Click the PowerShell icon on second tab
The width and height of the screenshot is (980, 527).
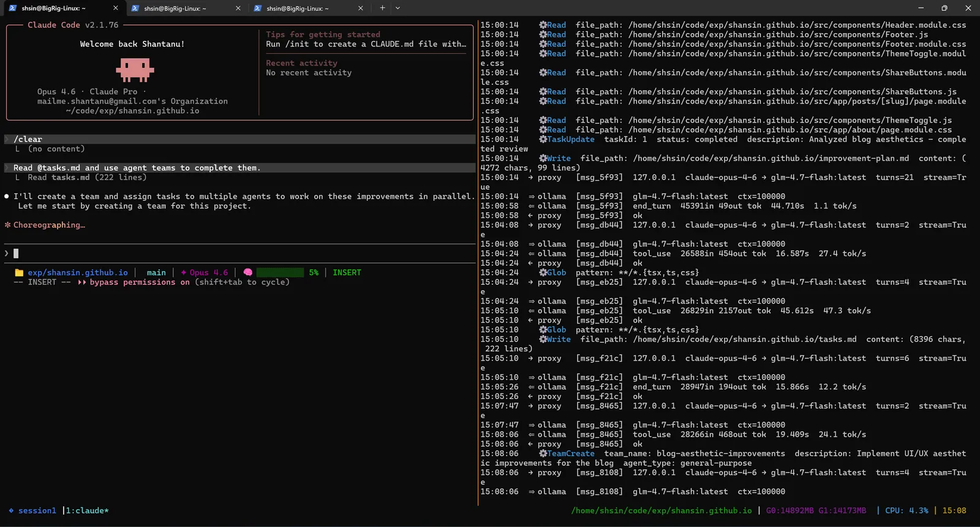[x=135, y=8]
